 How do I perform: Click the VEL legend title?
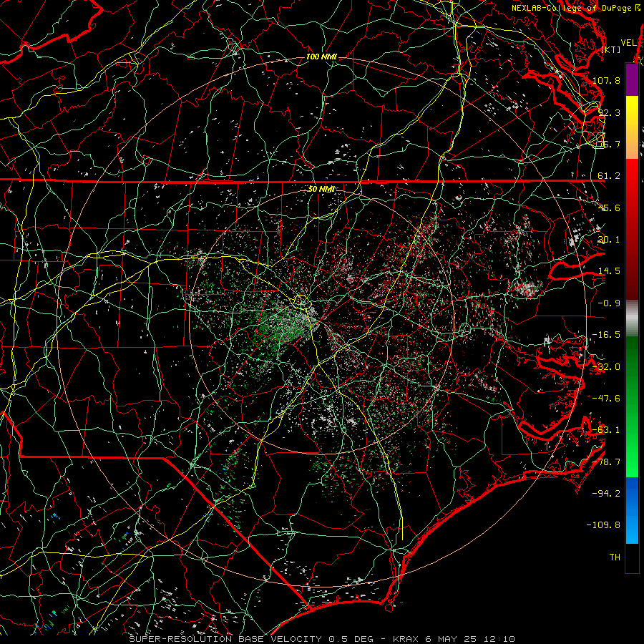point(628,43)
